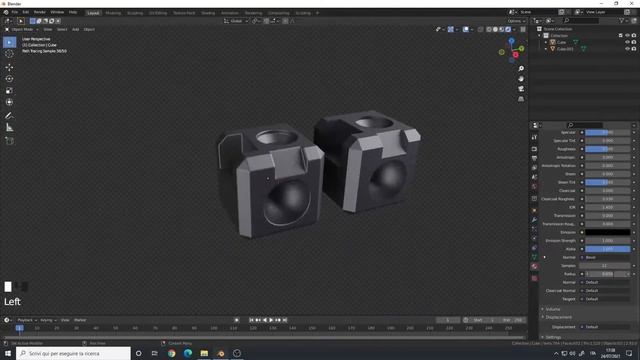Image resolution: width=640 pixels, height=360 pixels.
Task: Disable Cube.001 render camera icon
Action: coord(634,49)
